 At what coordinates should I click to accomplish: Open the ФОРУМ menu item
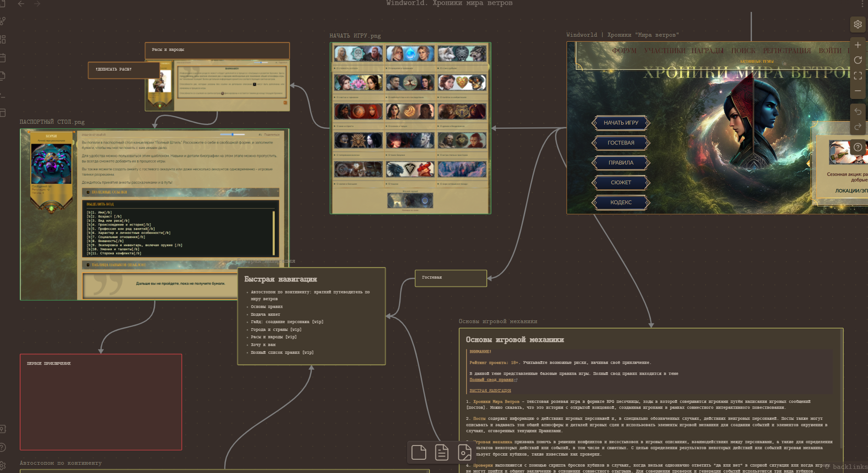point(624,51)
